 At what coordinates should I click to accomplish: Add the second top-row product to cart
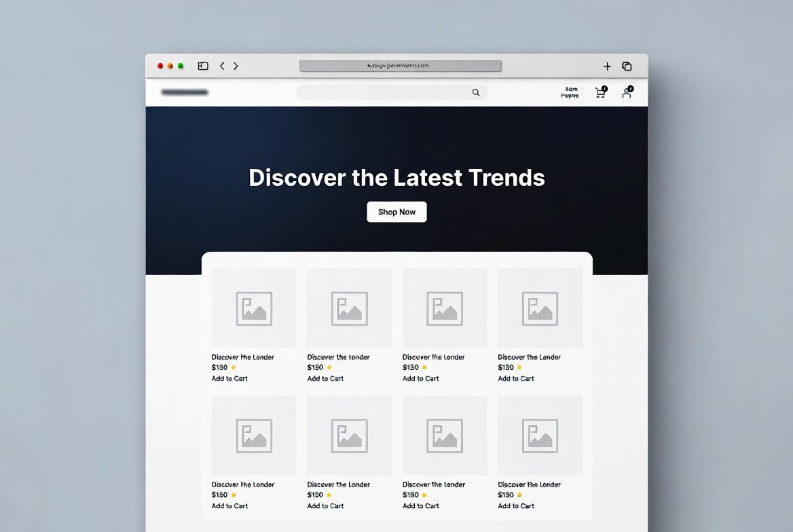pos(325,378)
